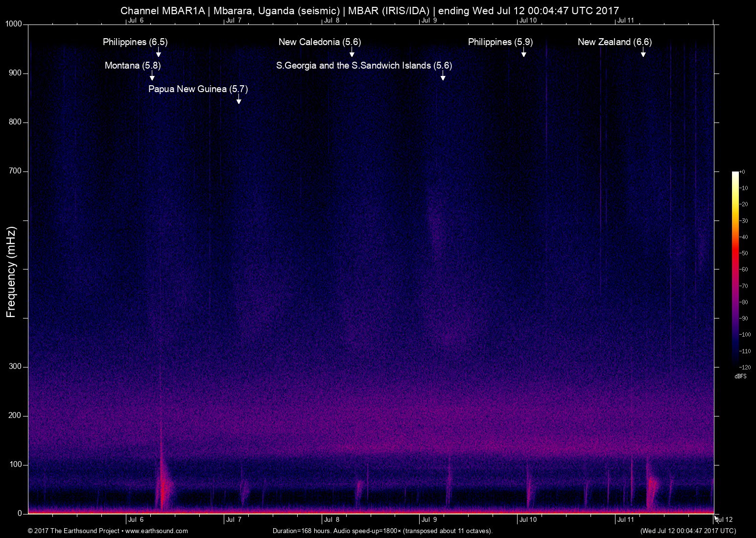Select the New Zealand (6.6) earthquake label

(614, 42)
